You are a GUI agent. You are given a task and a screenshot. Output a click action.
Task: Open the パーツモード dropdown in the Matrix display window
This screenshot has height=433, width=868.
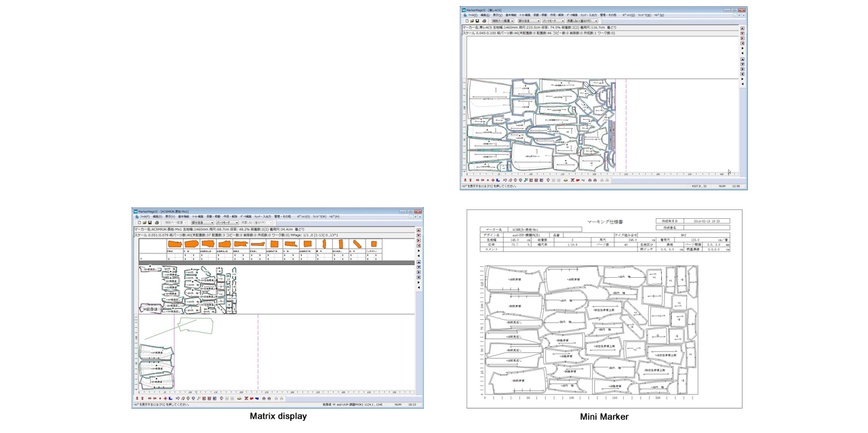click(x=227, y=222)
